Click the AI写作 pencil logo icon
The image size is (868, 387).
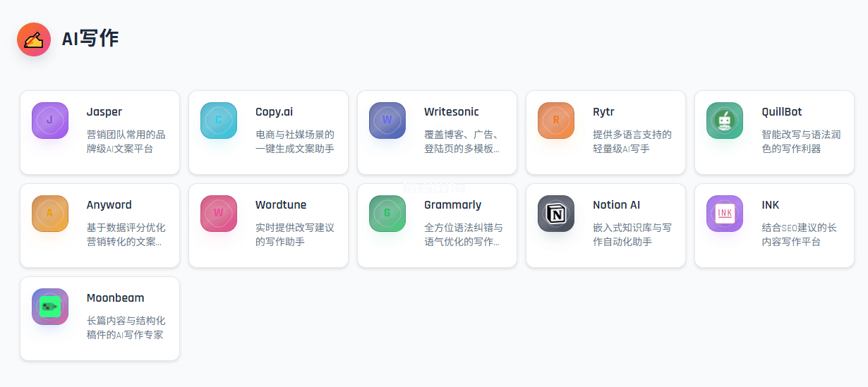coord(34,39)
